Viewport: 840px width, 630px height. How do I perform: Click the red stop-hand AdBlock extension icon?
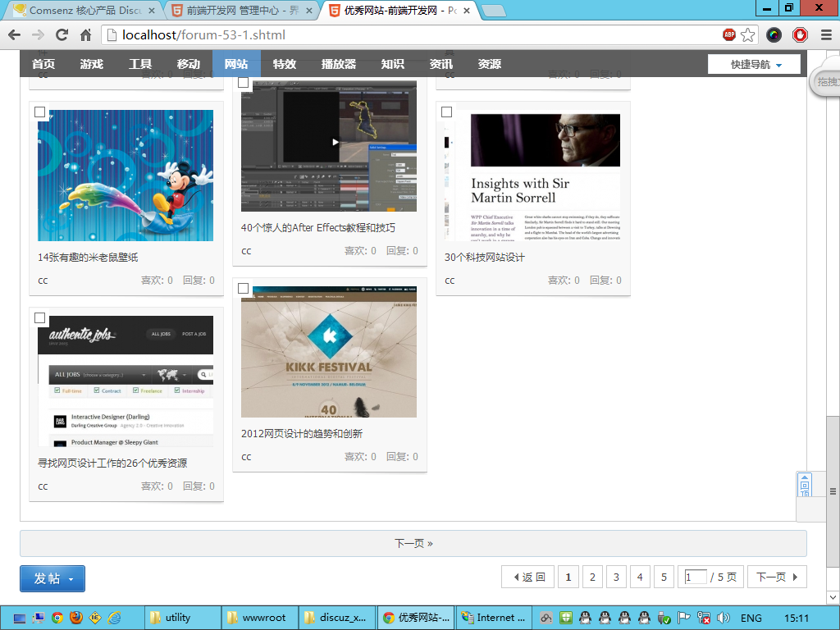801,35
